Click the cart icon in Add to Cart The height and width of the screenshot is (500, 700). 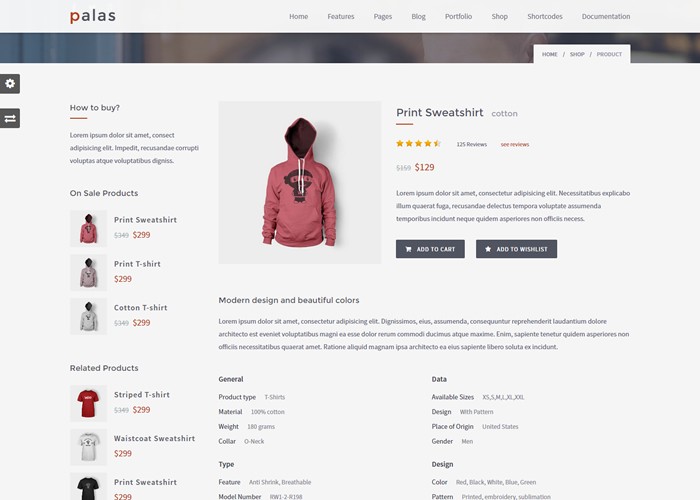pos(408,249)
